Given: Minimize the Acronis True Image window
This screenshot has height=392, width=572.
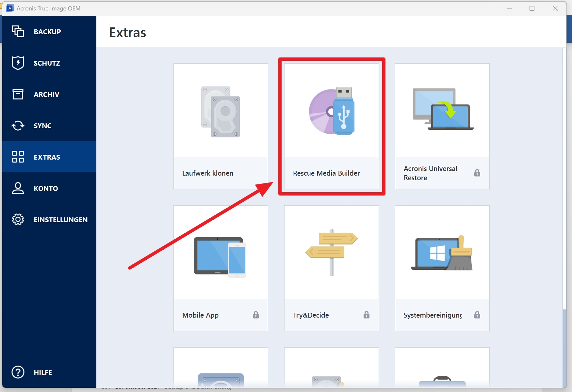Looking at the screenshot, I should pyautogui.click(x=509, y=8).
